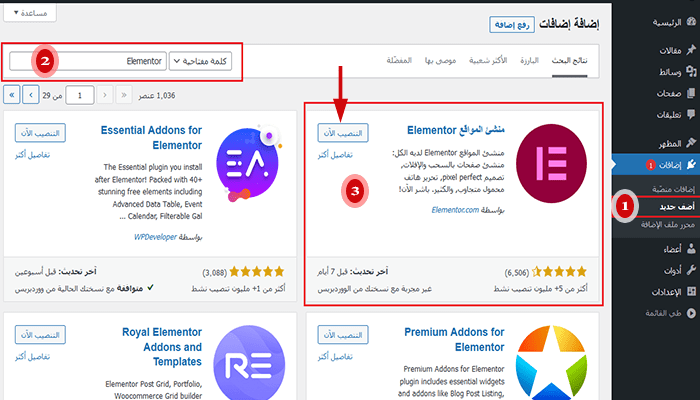Open the Essential Addons for Elementor title
The width and height of the screenshot is (700, 400).
tap(151, 138)
